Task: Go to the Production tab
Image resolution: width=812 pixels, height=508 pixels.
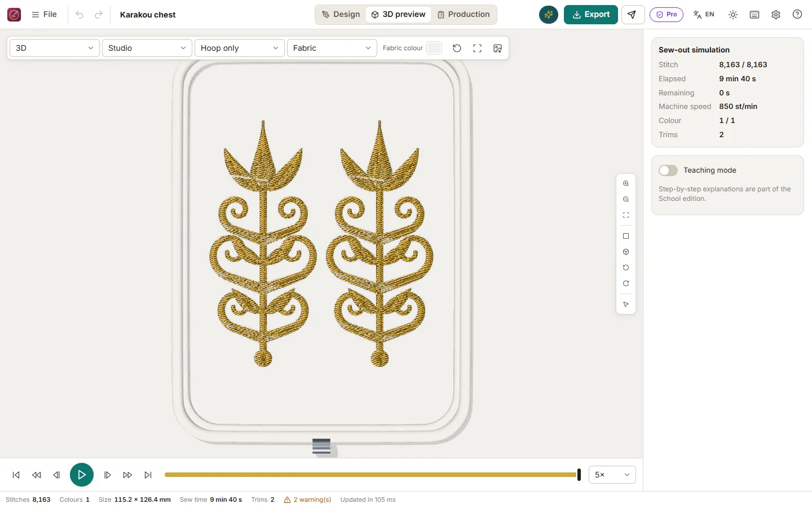Action: 464,15
